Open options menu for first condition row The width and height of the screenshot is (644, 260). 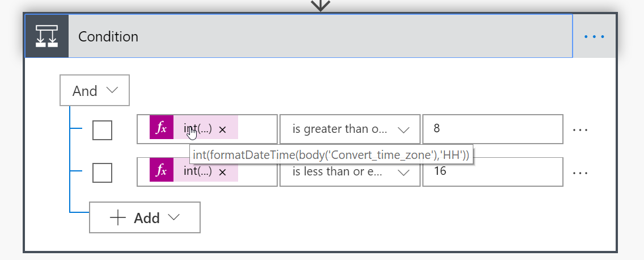(580, 129)
